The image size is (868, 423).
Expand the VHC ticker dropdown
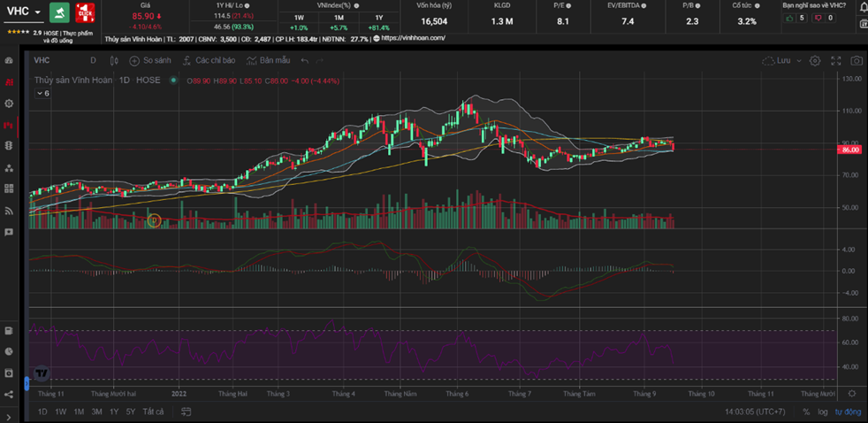tap(38, 12)
